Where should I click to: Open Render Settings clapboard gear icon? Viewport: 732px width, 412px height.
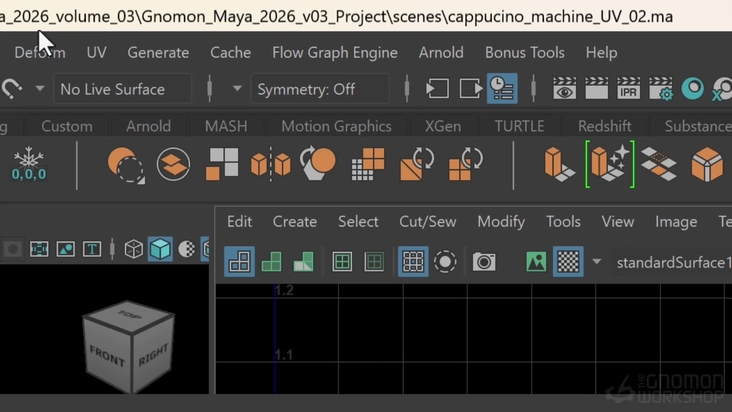661,88
